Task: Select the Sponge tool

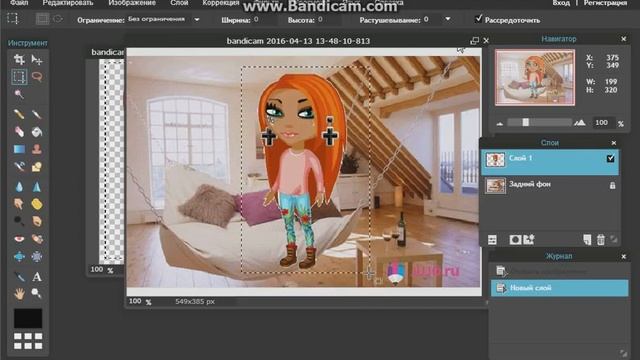Action: tap(37, 204)
